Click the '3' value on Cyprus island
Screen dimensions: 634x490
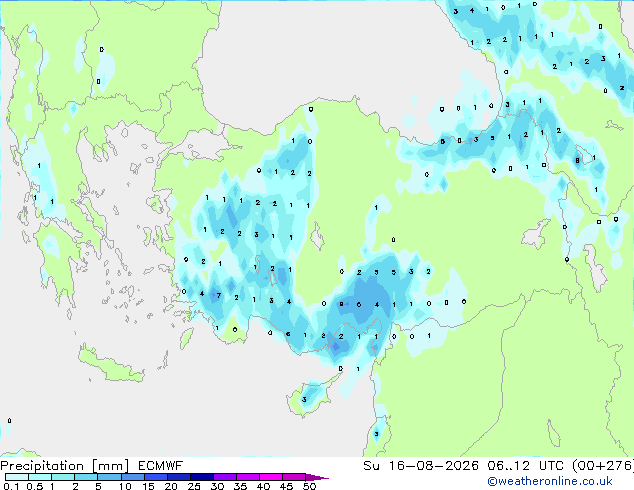304,399
